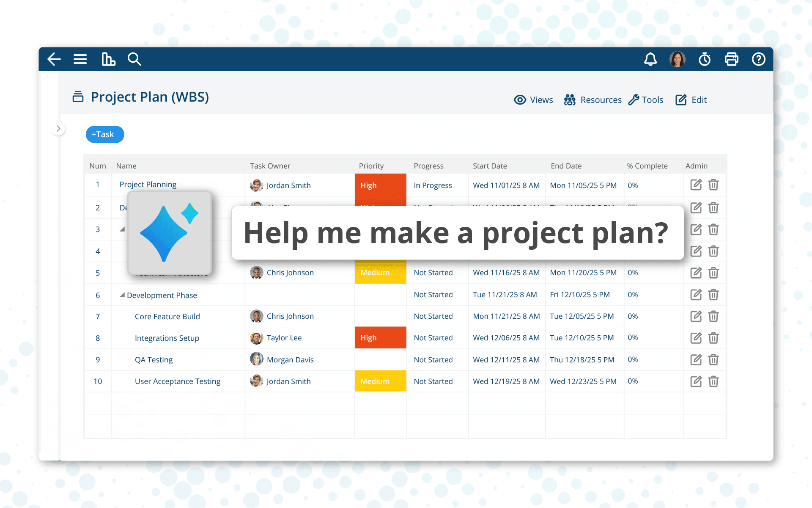Go back with the left arrow icon
This screenshot has width=812, height=508.
[54, 59]
